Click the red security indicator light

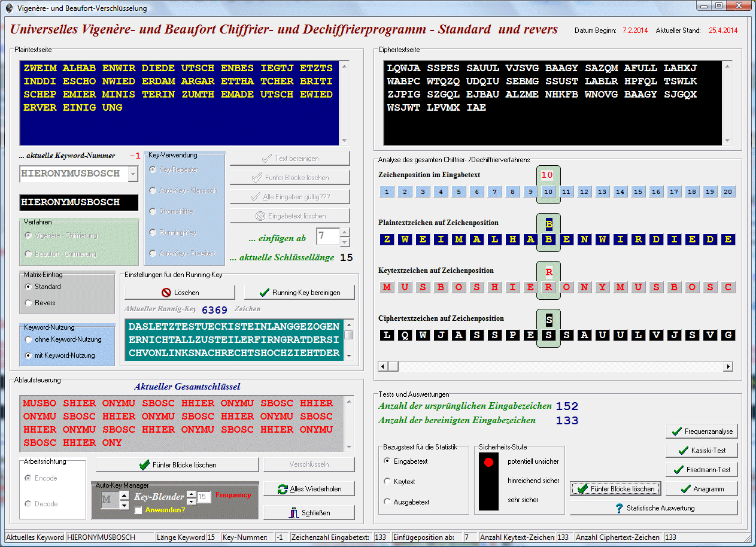[488, 462]
